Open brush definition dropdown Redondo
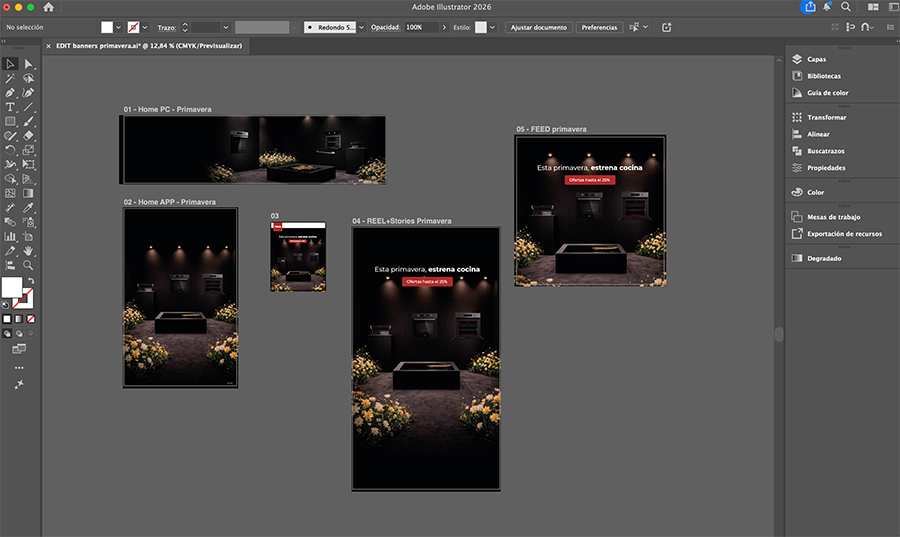The height and width of the screenshot is (537, 900). coord(361,27)
